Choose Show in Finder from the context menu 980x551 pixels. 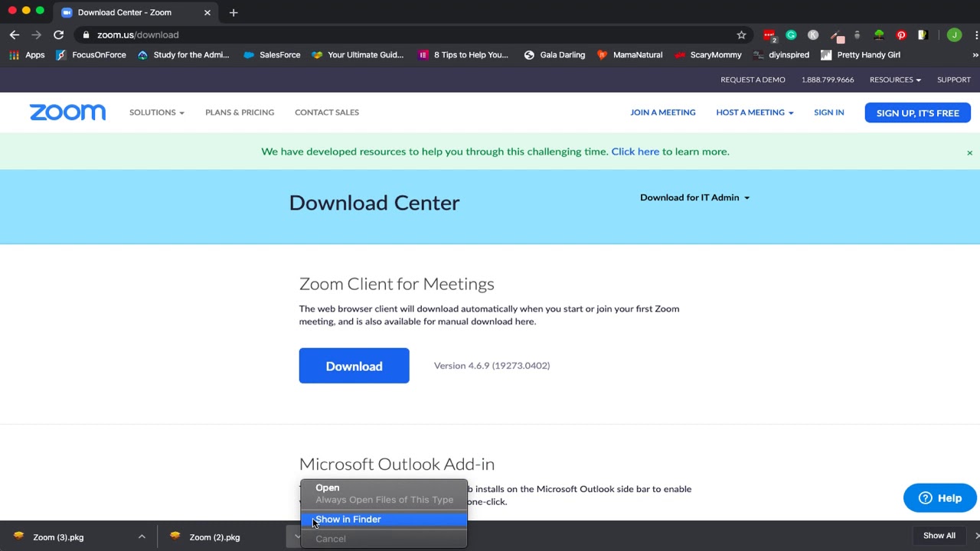[x=384, y=520]
